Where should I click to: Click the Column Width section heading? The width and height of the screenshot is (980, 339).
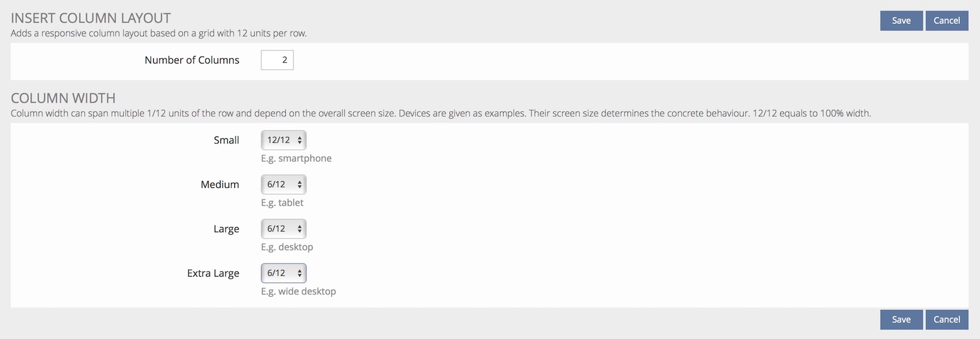63,98
